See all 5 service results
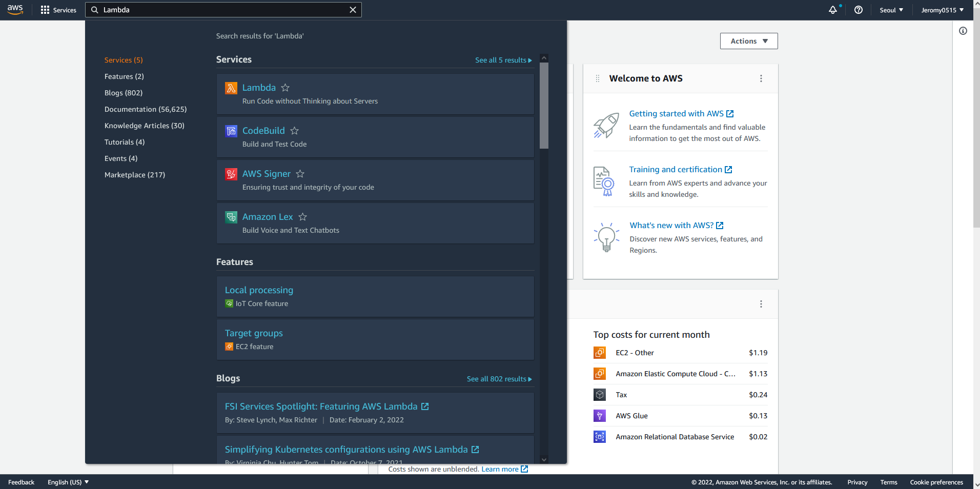 503,60
